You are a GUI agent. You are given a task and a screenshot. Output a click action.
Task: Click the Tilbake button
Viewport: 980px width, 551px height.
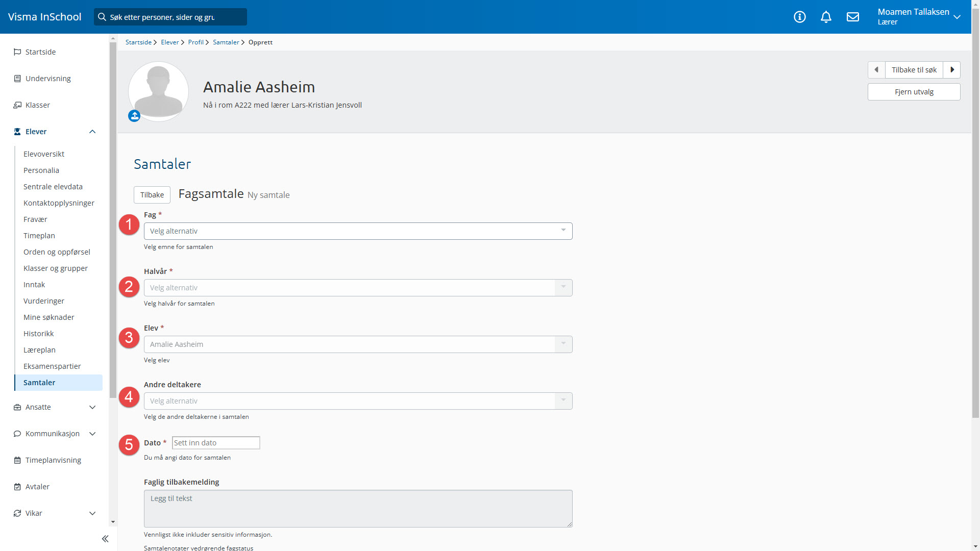(152, 195)
